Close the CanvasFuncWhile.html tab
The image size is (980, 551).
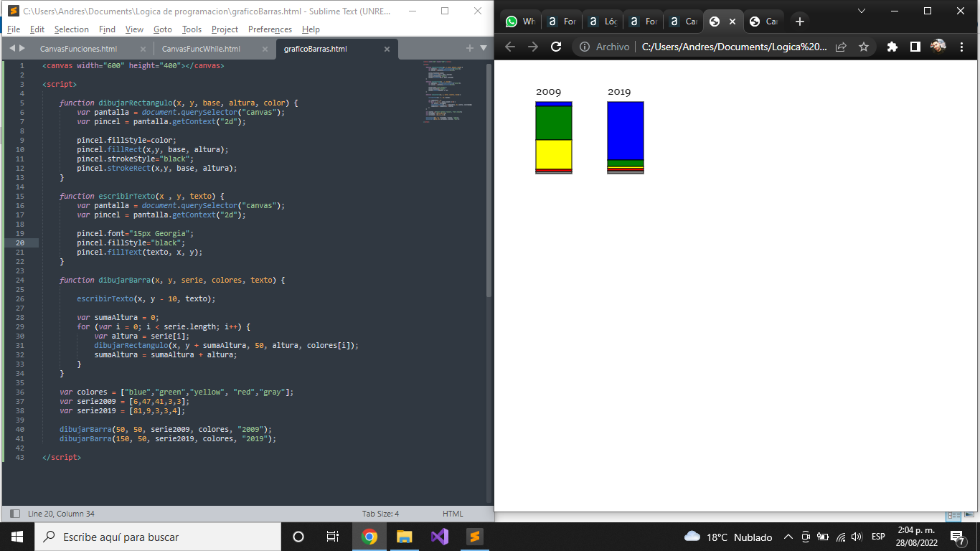(265, 49)
